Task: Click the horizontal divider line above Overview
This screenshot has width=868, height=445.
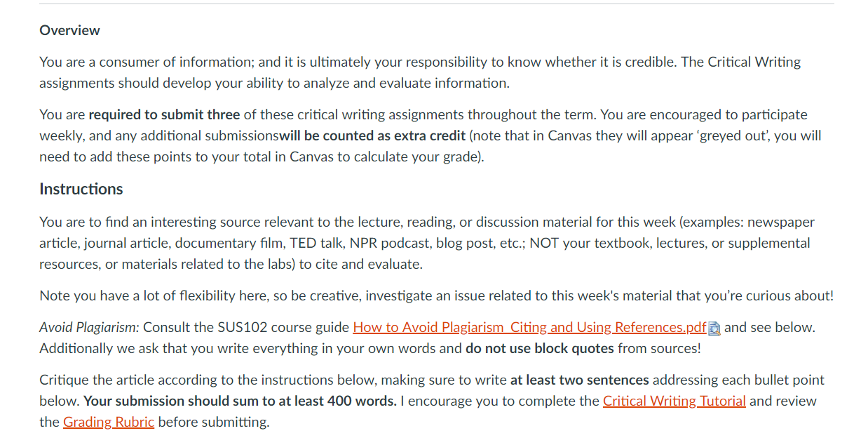Action: 436,4
